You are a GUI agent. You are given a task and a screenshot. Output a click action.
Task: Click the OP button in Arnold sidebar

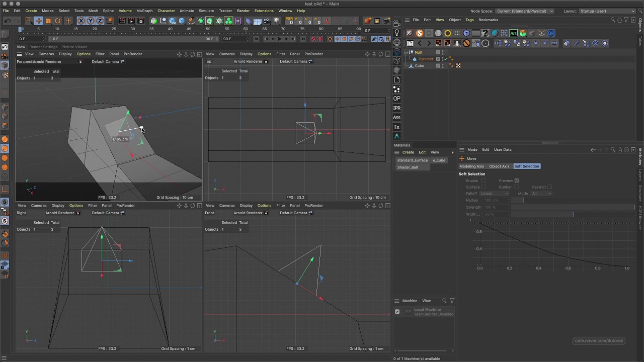(396, 99)
